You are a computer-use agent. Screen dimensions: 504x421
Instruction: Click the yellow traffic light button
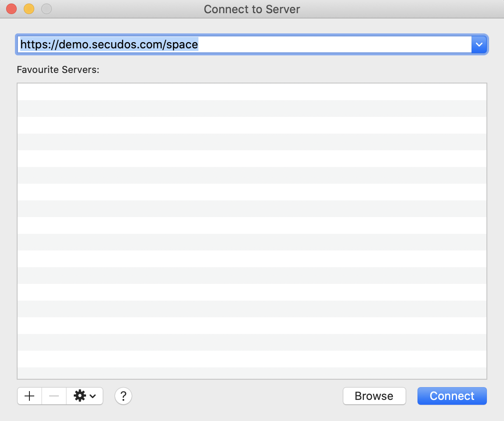(29, 8)
